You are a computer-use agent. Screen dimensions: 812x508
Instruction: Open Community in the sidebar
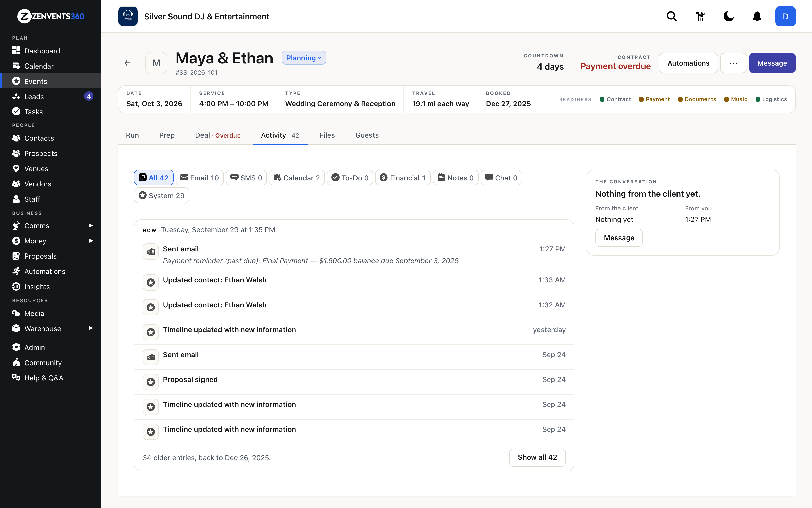pyautogui.click(x=51, y=363)
